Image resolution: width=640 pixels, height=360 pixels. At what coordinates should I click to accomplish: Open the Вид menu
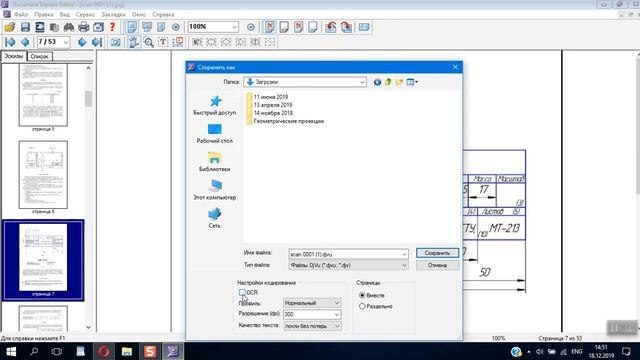(x=64, y=14)
